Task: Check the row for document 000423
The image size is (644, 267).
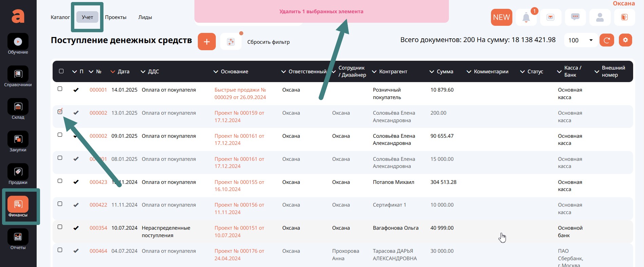Action: pyautogui.click(x=60, y=181)
